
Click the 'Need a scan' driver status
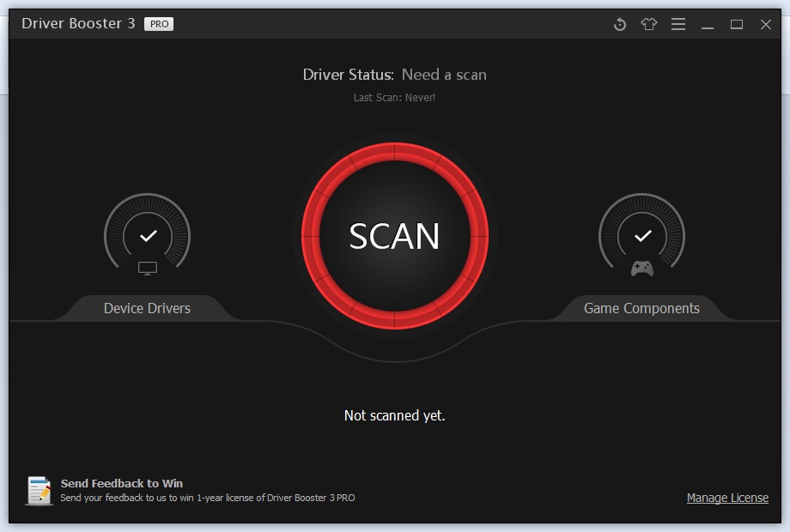(444, 75)
